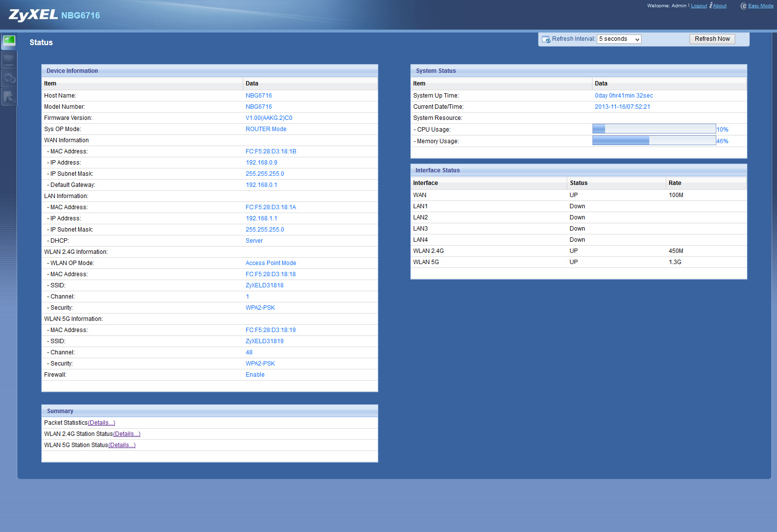Click the Refresh Interval icon
777x532 pixels.
coord(546,39)
